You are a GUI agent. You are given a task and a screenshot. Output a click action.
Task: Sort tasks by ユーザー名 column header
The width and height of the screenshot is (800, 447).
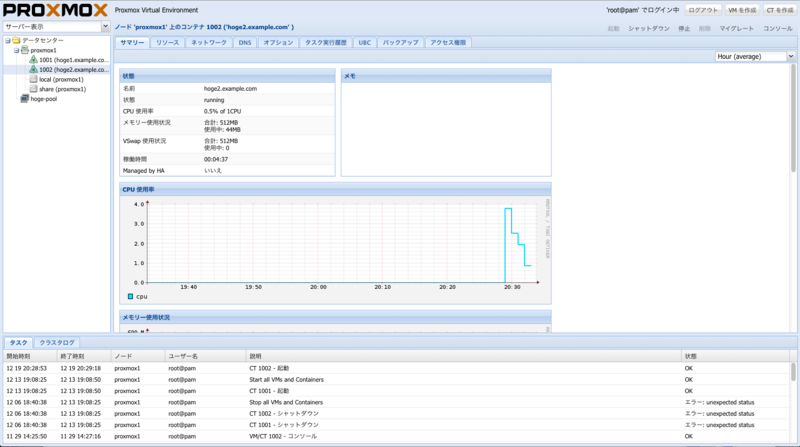tap(206, 356)
